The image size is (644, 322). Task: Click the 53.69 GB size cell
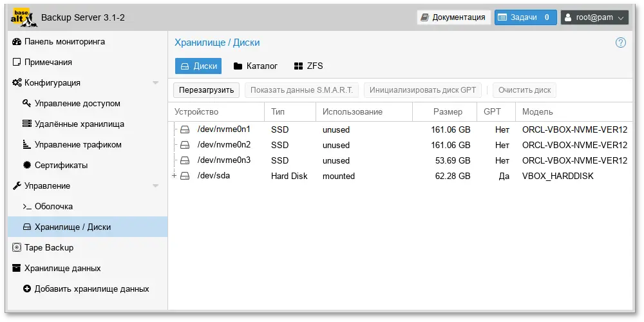[x=444, y=160]
